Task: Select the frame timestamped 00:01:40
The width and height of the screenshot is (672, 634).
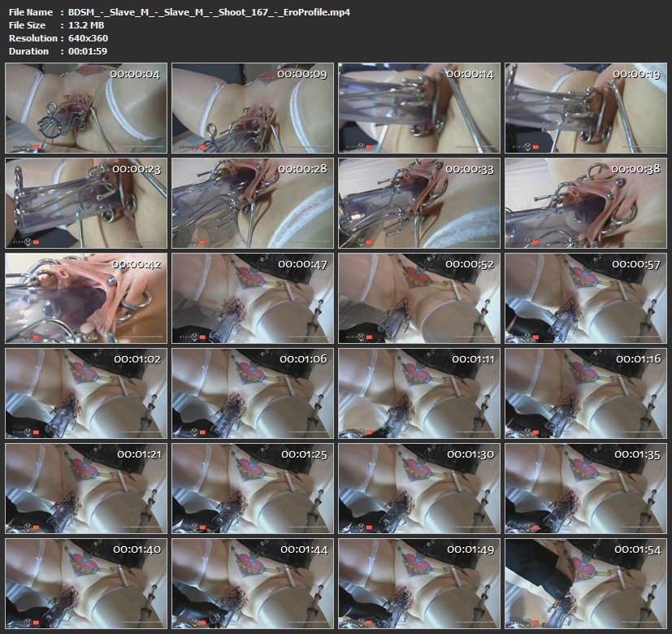Action: pos(86,581)
